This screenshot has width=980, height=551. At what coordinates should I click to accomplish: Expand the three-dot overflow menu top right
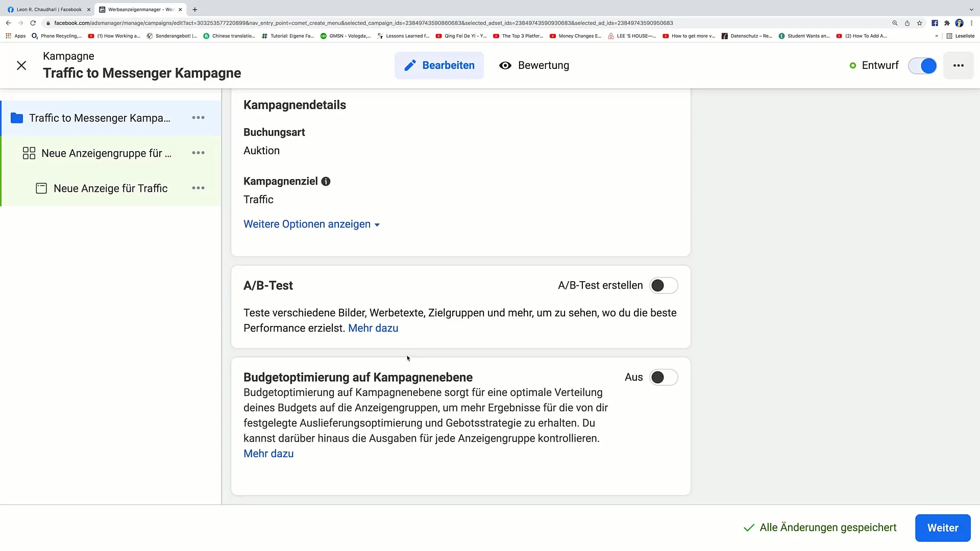[959, 65]
